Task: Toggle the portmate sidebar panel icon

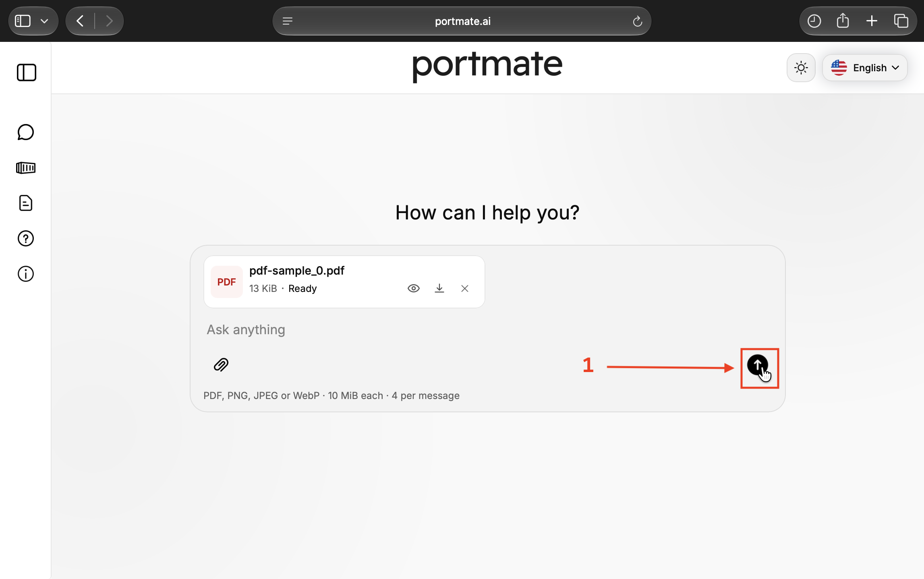Action: click(26, 72)
